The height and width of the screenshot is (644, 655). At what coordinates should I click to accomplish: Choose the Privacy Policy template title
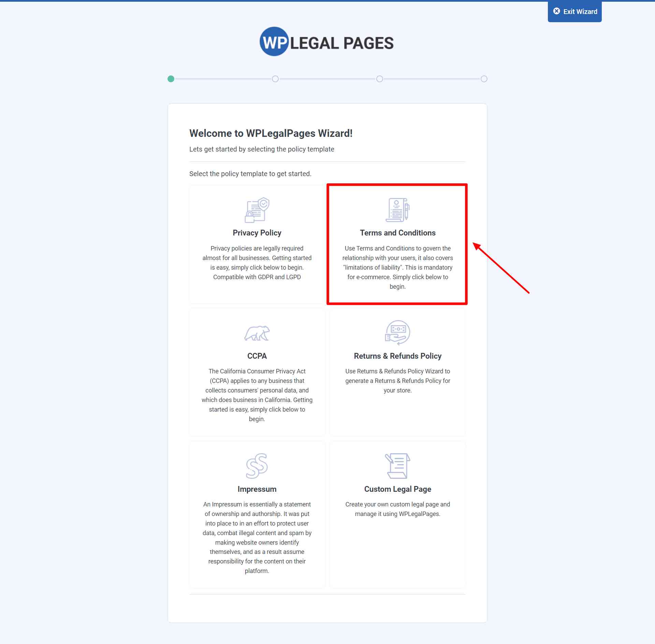pyautogui.click(x=257, y=233)
